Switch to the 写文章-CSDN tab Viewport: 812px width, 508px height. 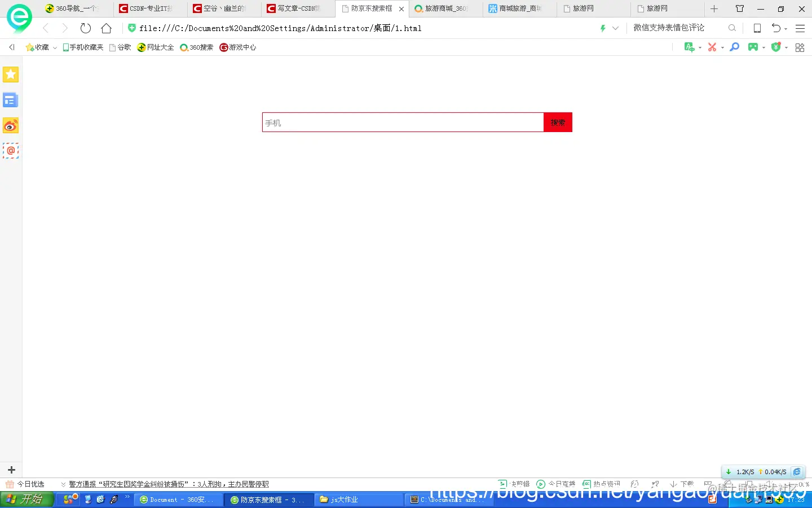(x=298, y=8)
